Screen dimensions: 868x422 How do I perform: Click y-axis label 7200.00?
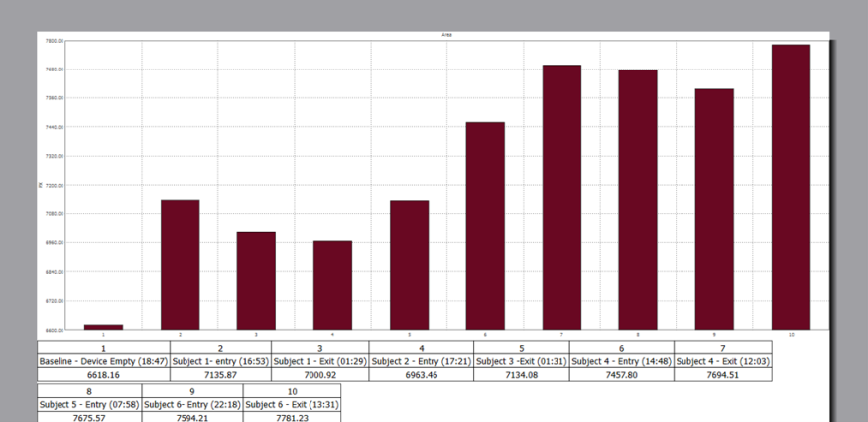(x=57, y=186)
